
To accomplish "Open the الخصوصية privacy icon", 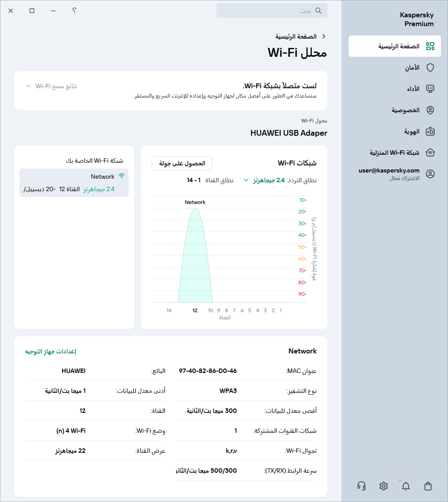I will (x=430, y=110).
